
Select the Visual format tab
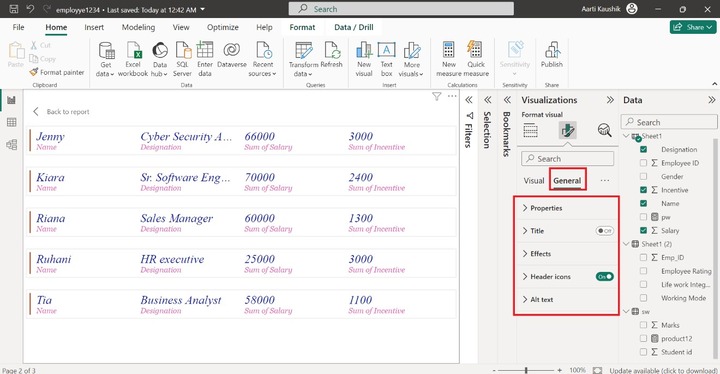pos(534,181)
